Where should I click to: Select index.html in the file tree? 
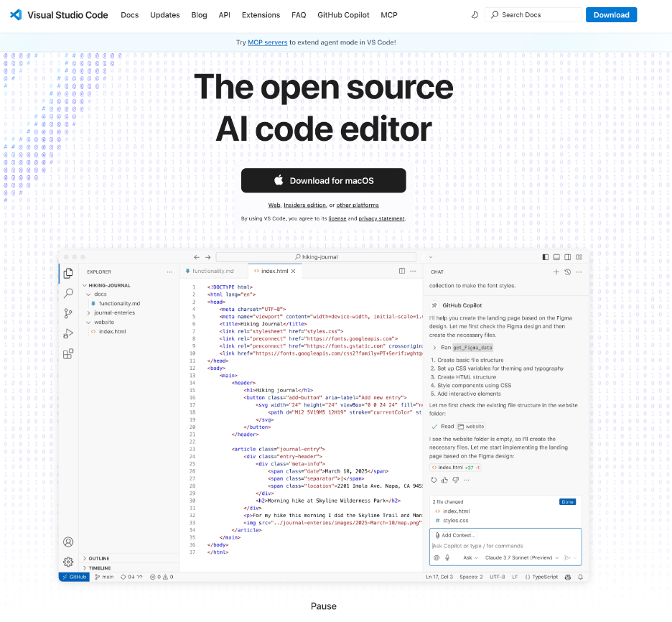[x=112, y=332]
